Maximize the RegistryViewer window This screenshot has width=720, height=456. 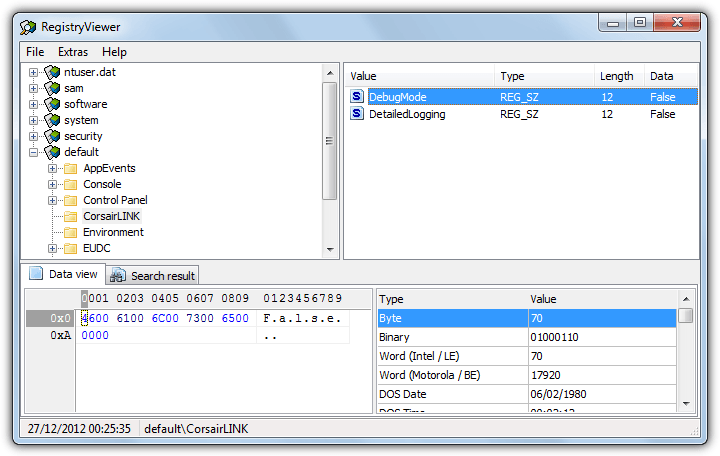[x=640, y=23]
